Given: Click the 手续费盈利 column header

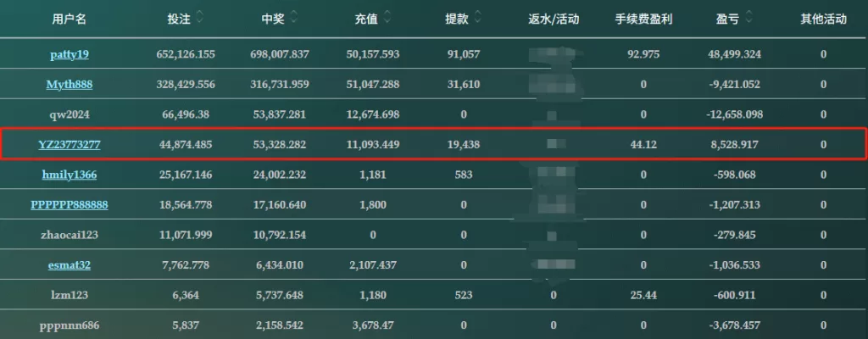Looking at the screenshot, I should coord(644,19).
